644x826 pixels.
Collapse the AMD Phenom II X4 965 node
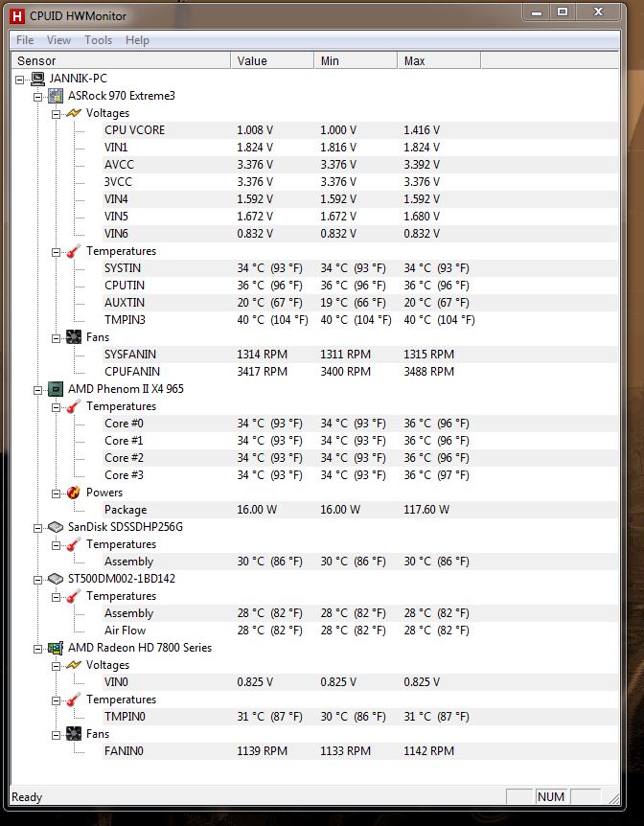pos(38,390)
